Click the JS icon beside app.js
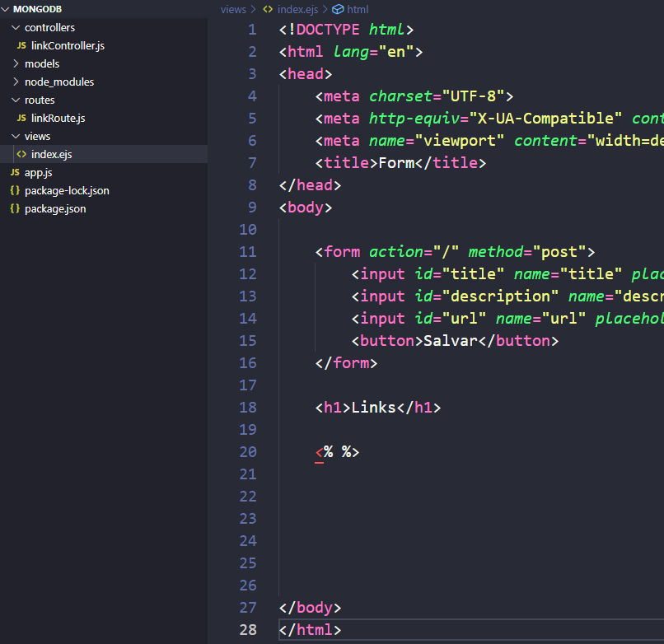The width and height of the screenshot is (664, 644). tap(15, 172)
